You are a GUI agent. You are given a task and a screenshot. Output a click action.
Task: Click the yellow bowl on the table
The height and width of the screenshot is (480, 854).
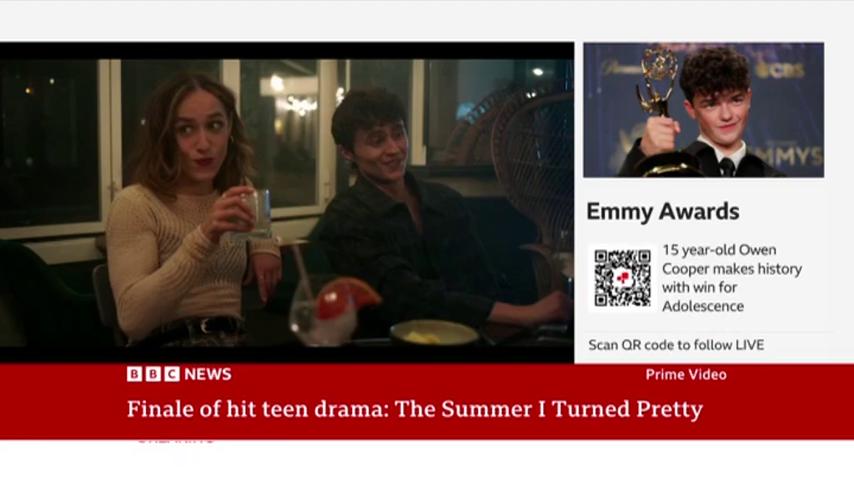(x=434, y=332)
